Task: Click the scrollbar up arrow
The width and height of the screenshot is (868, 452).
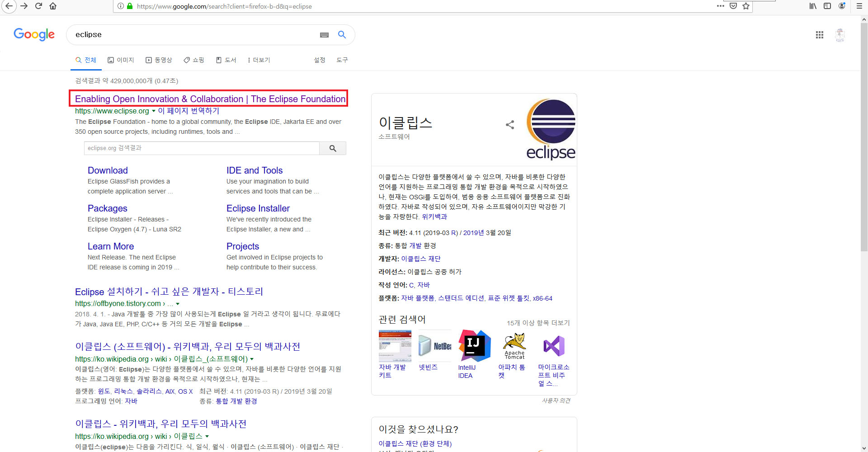Action: (864, 19)
